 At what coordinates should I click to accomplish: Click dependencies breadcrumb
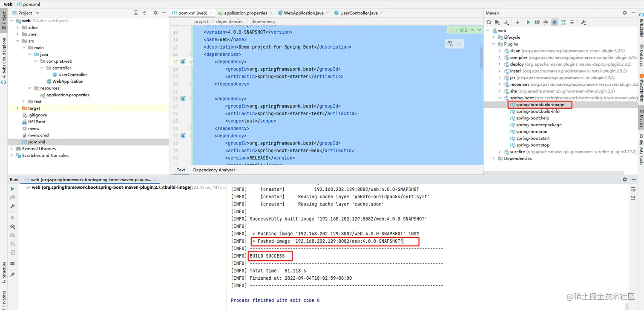(x=230, y=21)
